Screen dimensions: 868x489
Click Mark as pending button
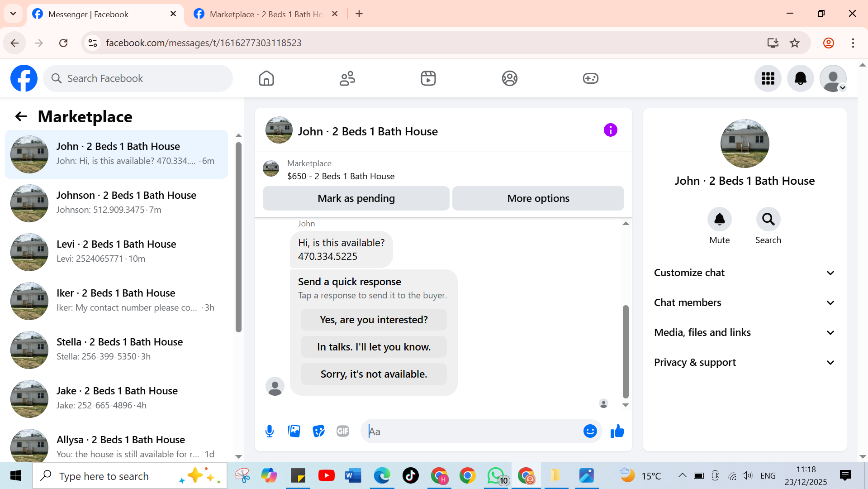(356, 198)
